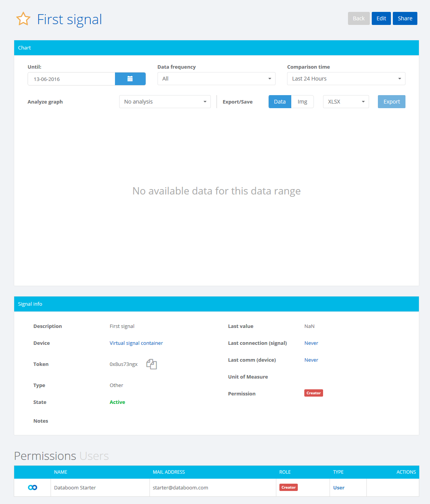Screen dimensions: 430x504
Task: Expand the Comparison time dropdown
Action: pos(346,79)
